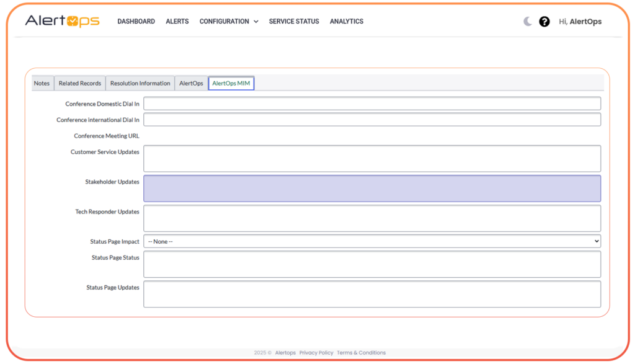
Task: Open the Resolution Information tab
Action: point(140,83)
